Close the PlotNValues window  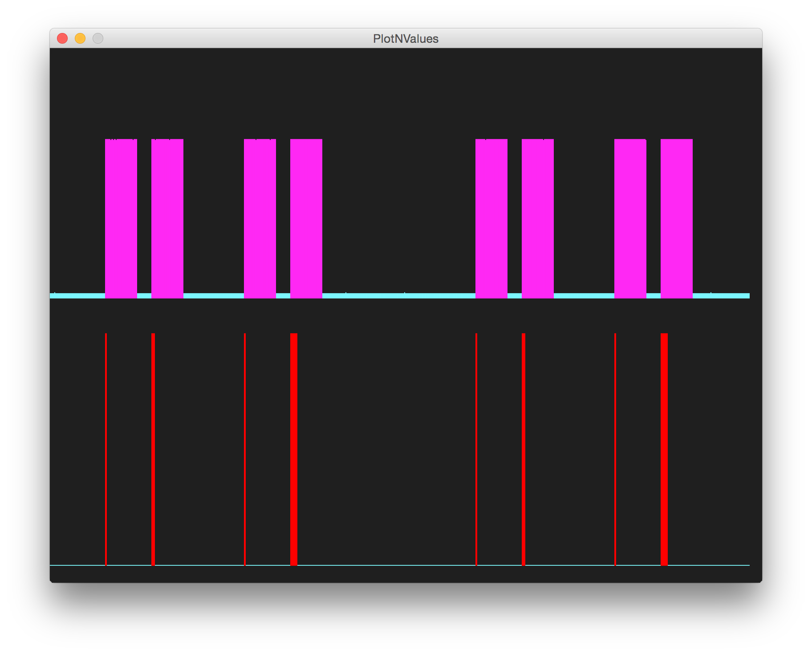[62, 39]
